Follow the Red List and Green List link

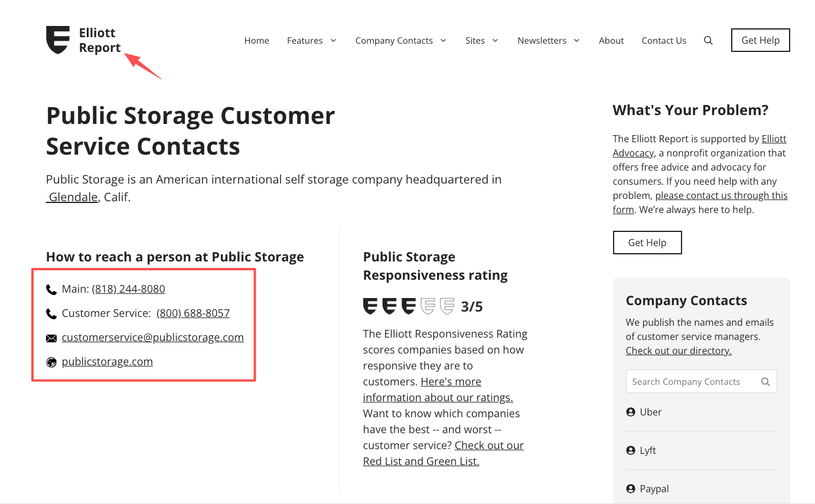coord(420,461)
